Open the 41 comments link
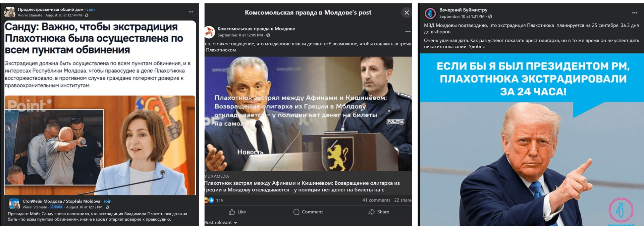 pos(376,200)
